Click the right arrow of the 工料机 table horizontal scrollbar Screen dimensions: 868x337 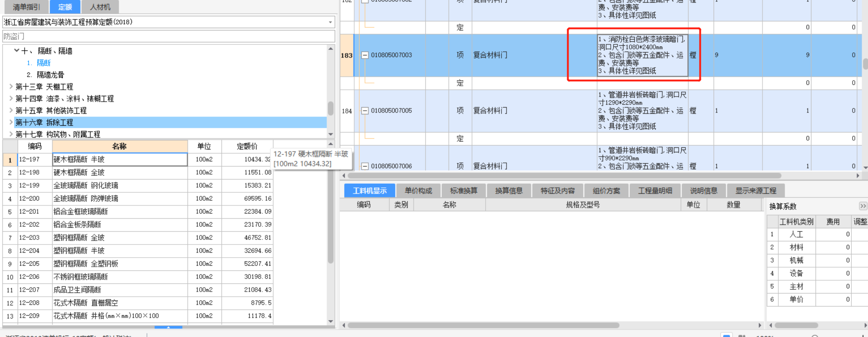pos(760,325)
